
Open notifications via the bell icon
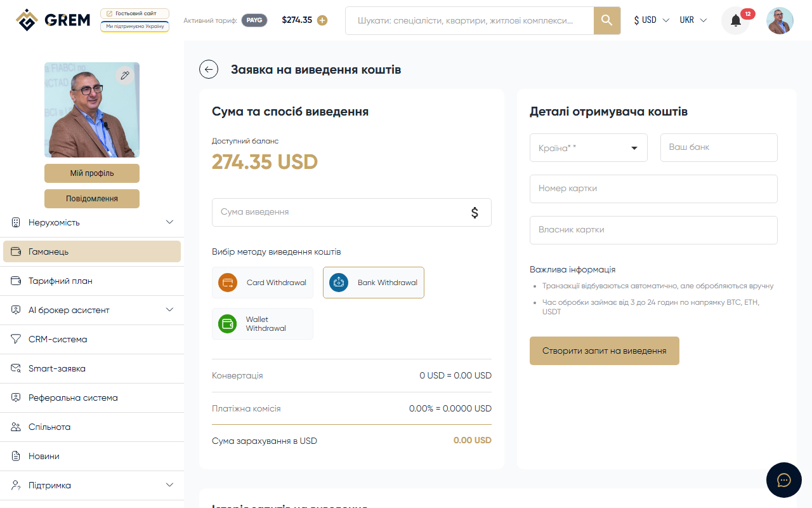pos(735,20)
